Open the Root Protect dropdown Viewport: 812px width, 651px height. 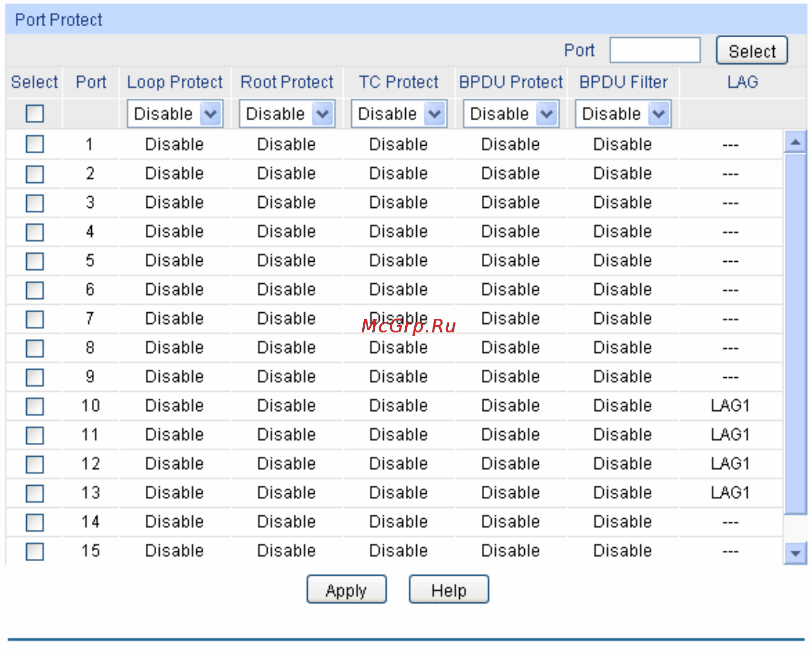pos(287,114)
